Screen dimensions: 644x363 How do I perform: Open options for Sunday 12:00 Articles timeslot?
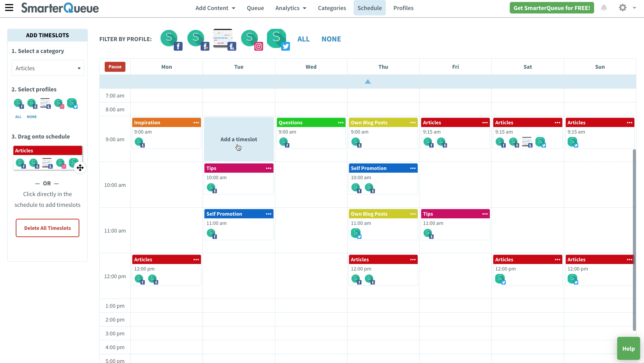[630, 259]
